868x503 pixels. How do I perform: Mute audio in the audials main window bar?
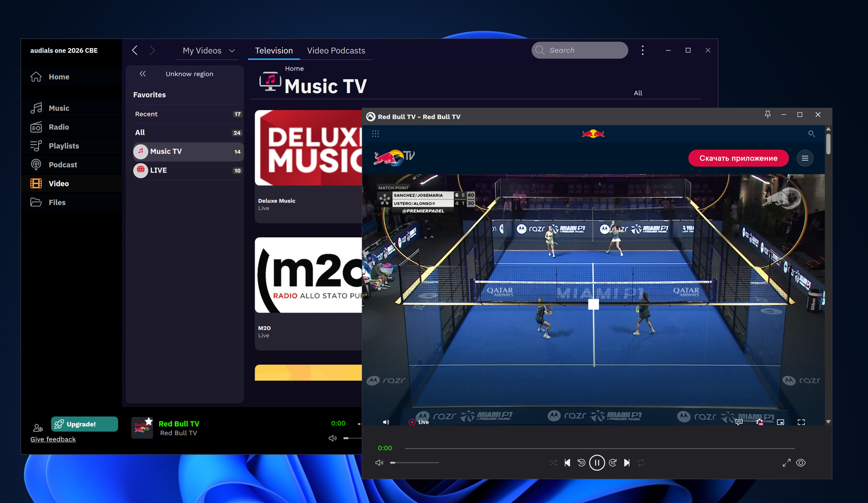coord(333,438)
